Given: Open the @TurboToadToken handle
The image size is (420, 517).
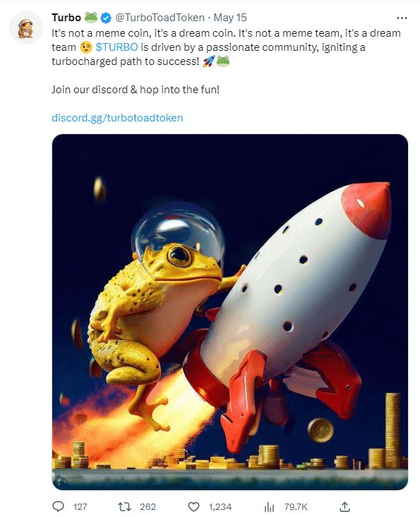Looking at the screenshot, I should pyautogui.click(x=160, y=18).
